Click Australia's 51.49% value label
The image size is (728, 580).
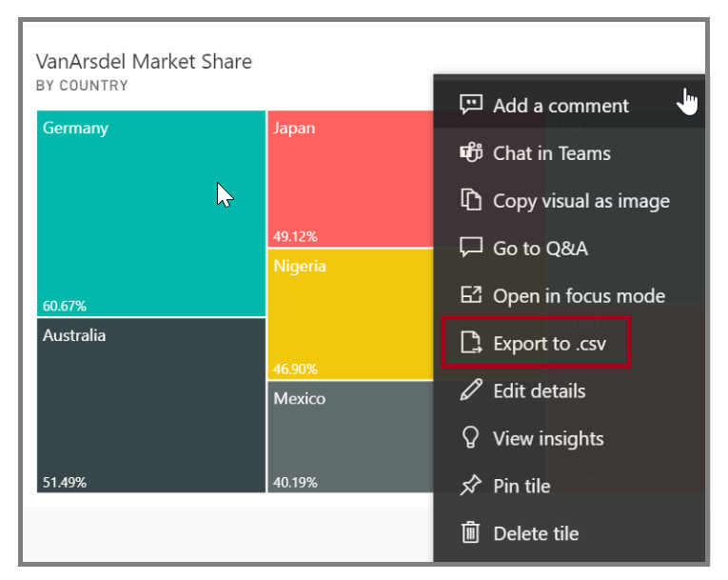pyautogui.click(x=65, y=483)
